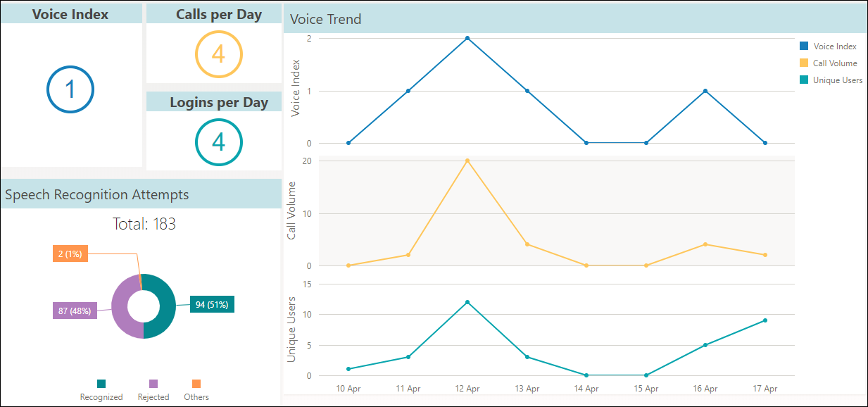Click the Speech Recognition Attempts header
868x407 pixels.
141,194
